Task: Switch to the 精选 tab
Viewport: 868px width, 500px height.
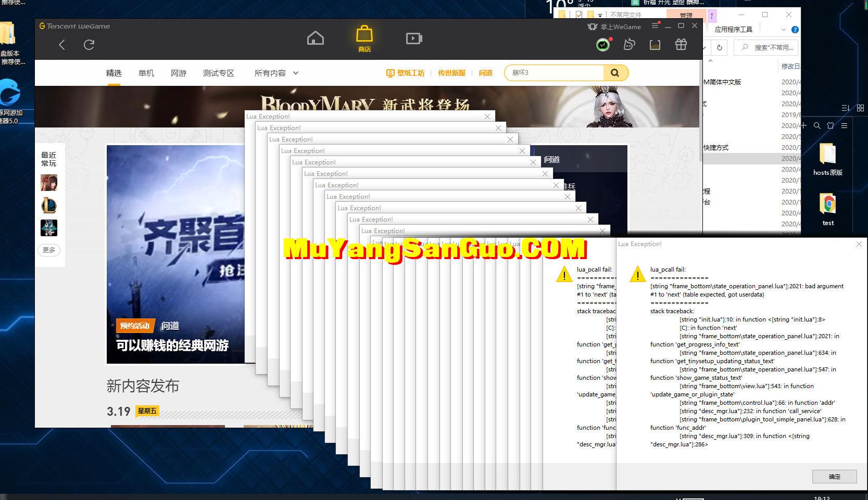Action: [x=114, y=73]
